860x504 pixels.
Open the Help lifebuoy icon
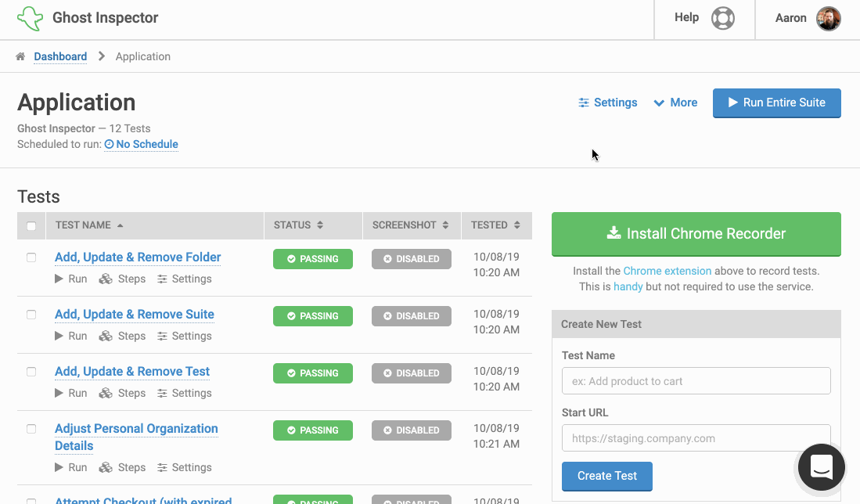point(722,18)
